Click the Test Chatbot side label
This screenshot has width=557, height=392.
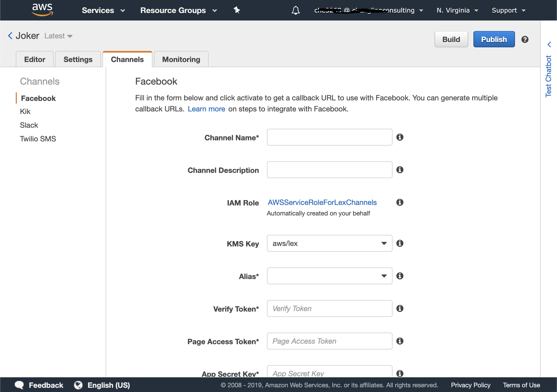tap(549, 76)
